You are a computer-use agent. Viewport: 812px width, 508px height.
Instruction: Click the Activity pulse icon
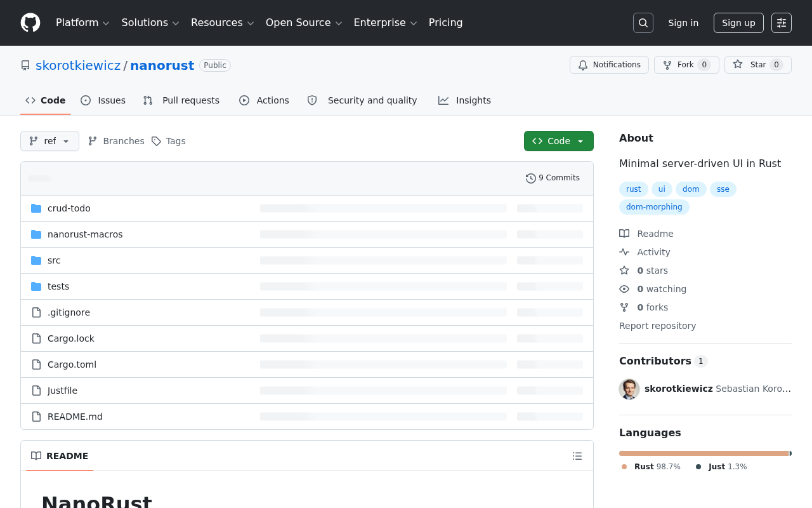[x=624, y=252]
